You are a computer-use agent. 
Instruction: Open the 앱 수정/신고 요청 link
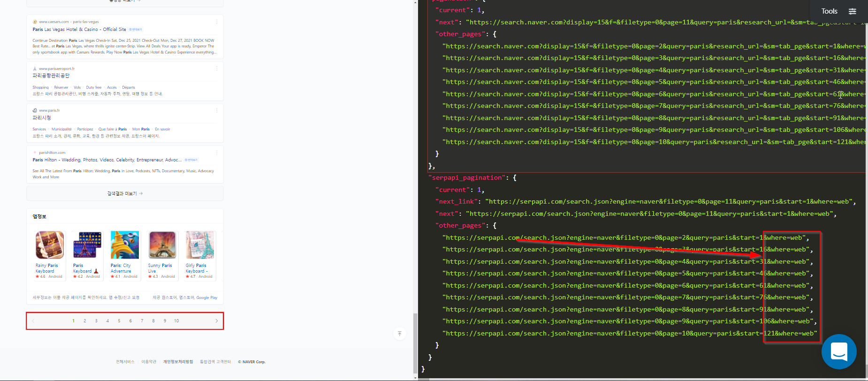124,297
